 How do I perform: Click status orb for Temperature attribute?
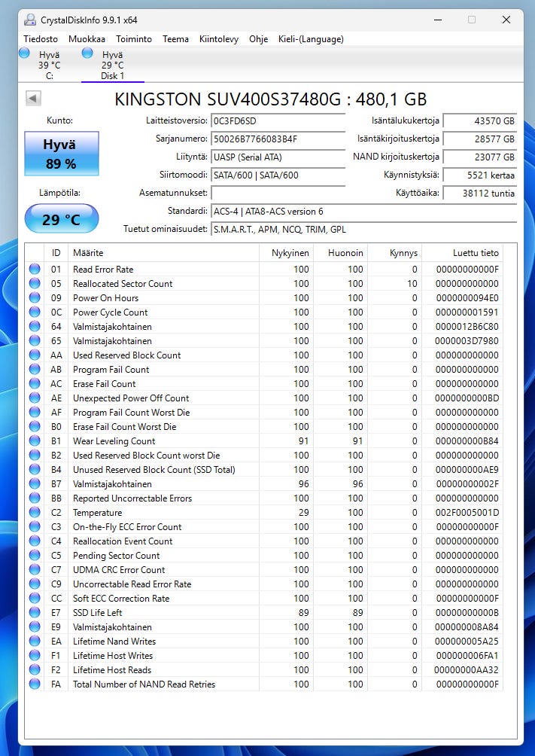tap(35, 512)
